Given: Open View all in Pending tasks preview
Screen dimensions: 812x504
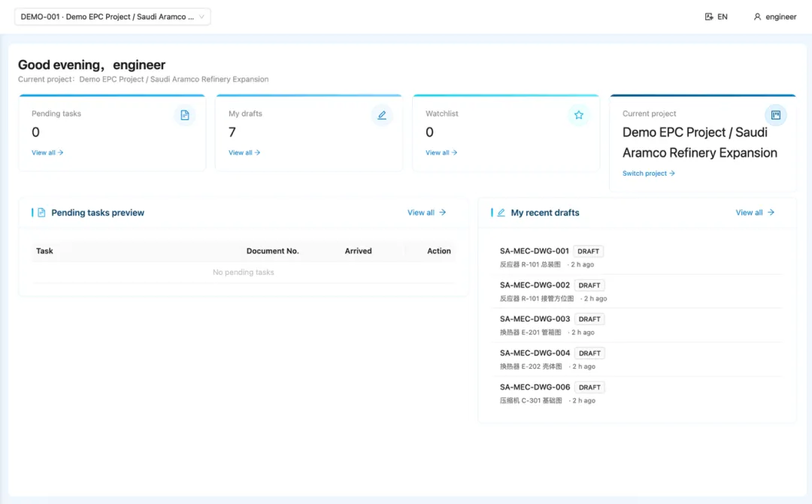Looking at the screenshot, I should click(x=426, y=213).
